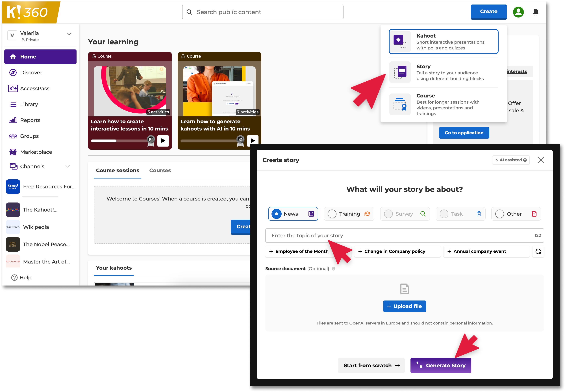The image size is (565, 392).
Task: Open the green user profile avatar
Action: (518, 12)
